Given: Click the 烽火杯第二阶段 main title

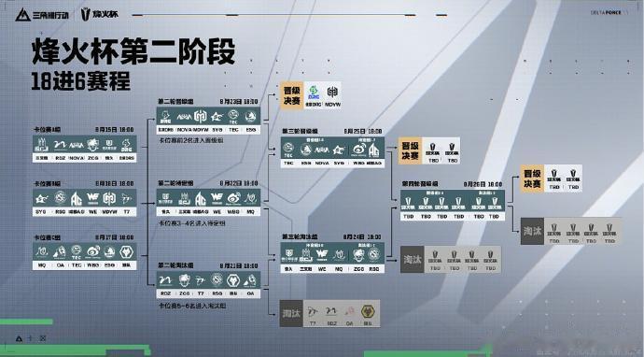Looking at the screenshot, I should point(133,51).
